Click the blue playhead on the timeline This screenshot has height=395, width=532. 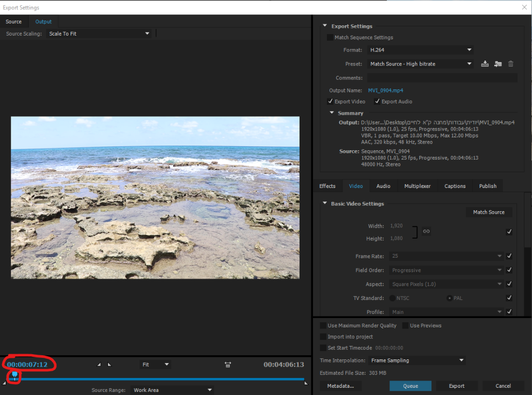[14, 375]
